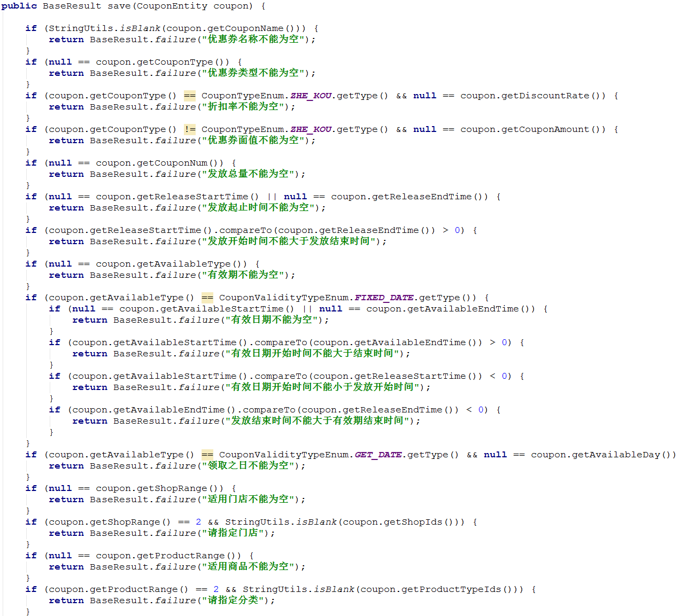Click the FIXED_DATE enum constant
680x616 pixels.
[384, 298]
